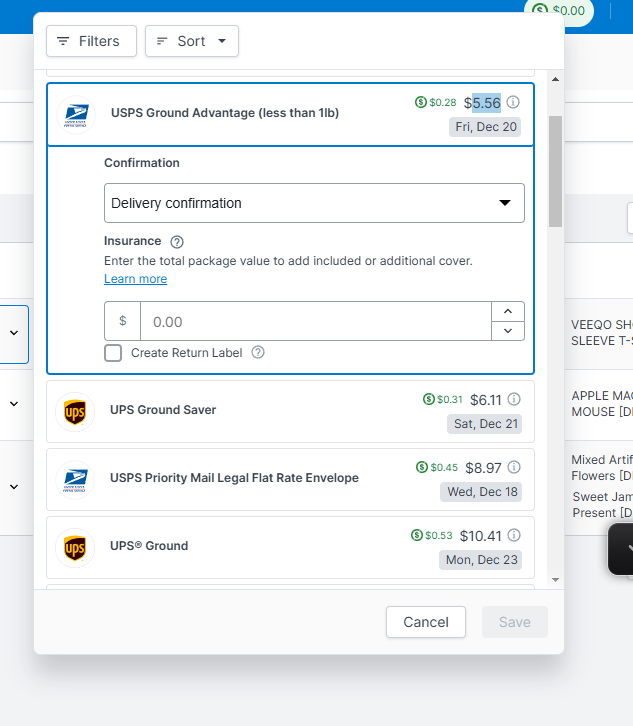Show info for the $10.41 rate
This screenshot has width=633, height=726.
(514, 535)
